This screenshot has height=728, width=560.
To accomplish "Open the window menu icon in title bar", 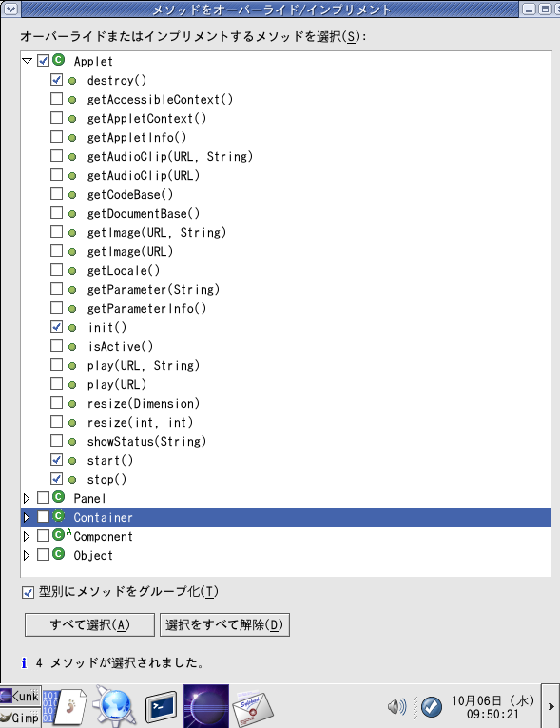I will tap(10, 9).
